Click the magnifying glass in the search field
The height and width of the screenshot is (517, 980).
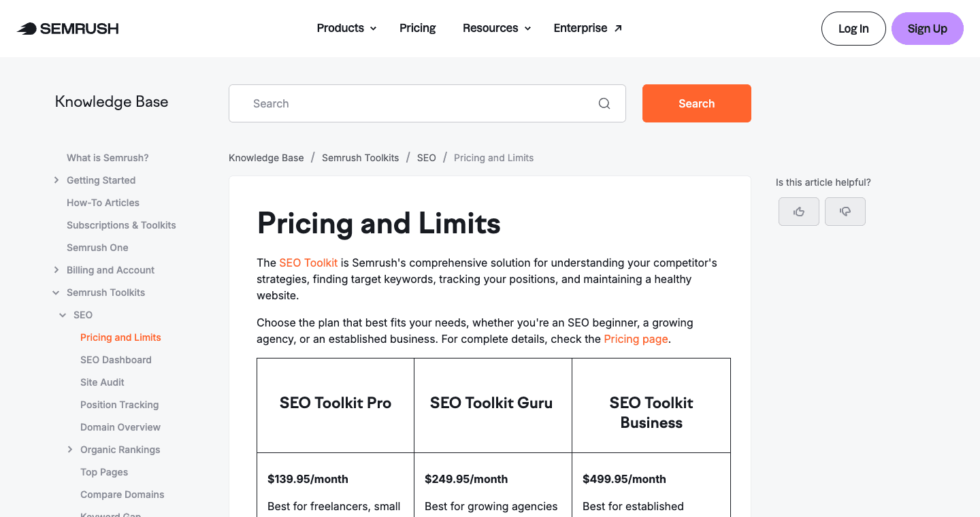coord(604,103)
